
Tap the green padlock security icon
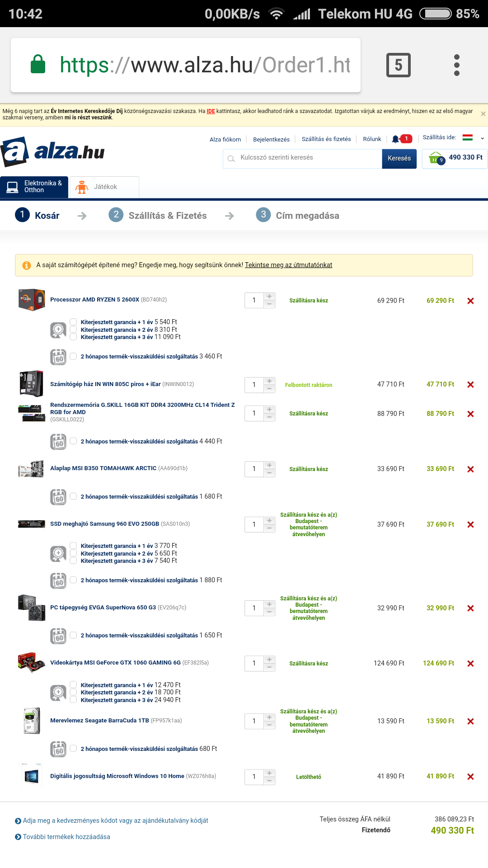[x=38, y=64]
